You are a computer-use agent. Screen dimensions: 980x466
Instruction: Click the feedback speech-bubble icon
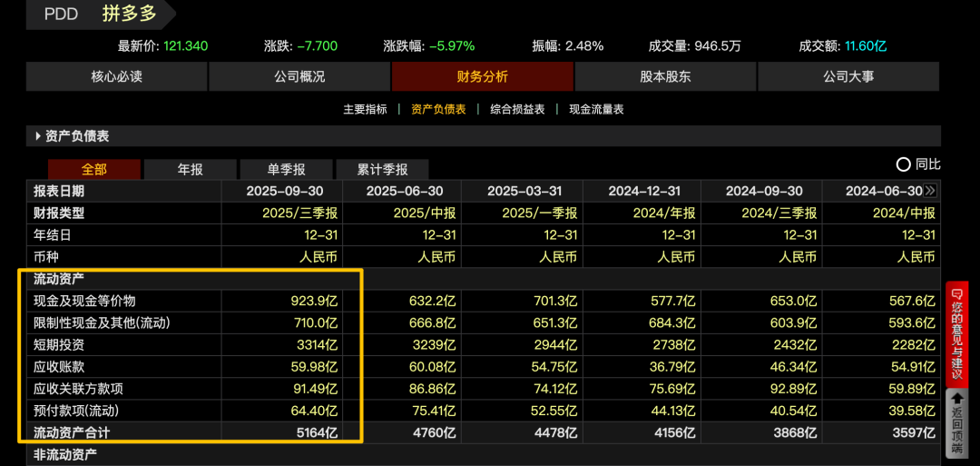pos(956,292)
